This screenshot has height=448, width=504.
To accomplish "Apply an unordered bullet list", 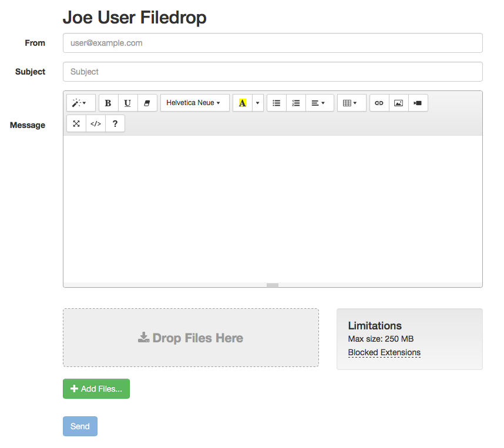I will tap(276, 103).
